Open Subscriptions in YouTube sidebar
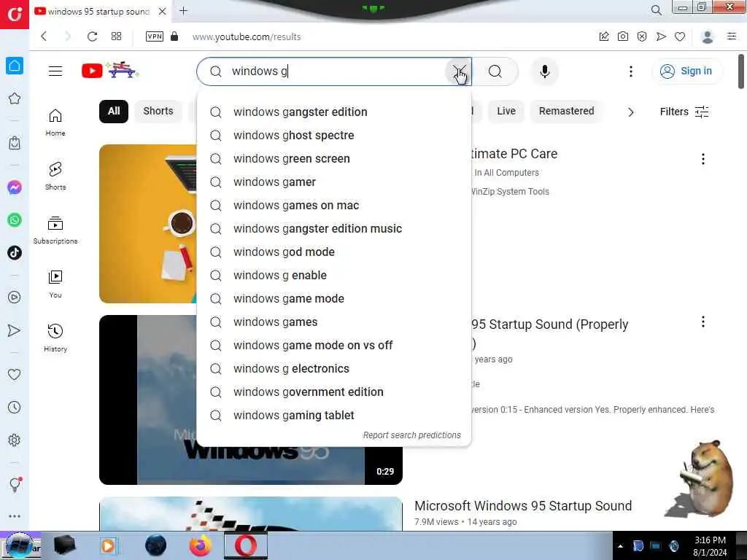The image size is (747, 560). [55, 230]
